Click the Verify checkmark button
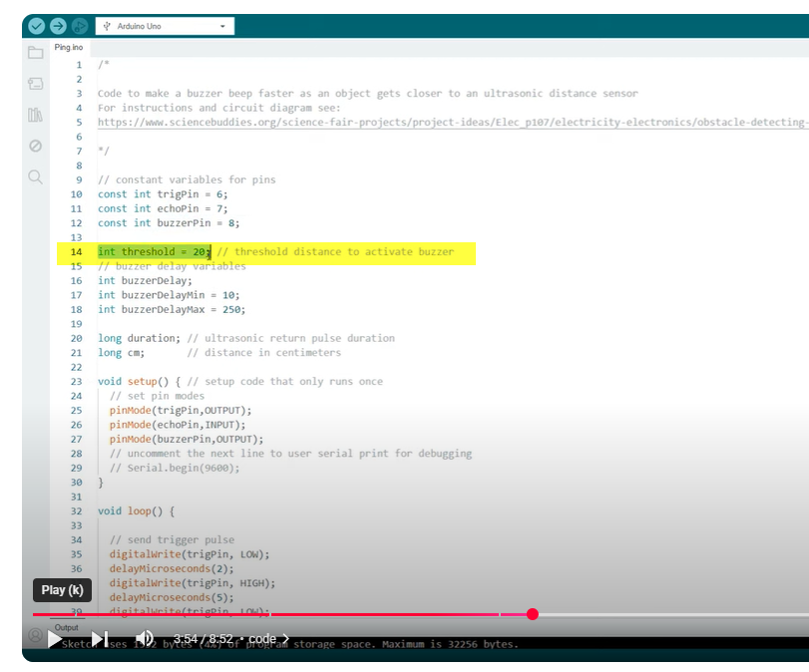 pos(36,26)
